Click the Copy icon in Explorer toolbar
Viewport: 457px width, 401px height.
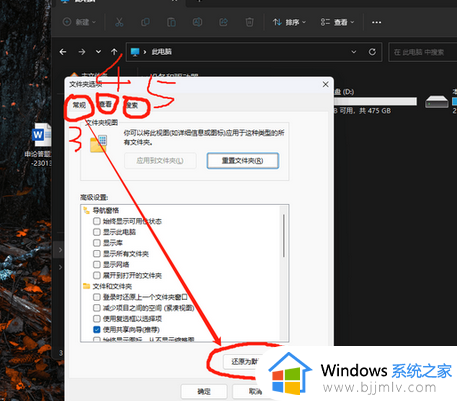[x=145, y=22]
